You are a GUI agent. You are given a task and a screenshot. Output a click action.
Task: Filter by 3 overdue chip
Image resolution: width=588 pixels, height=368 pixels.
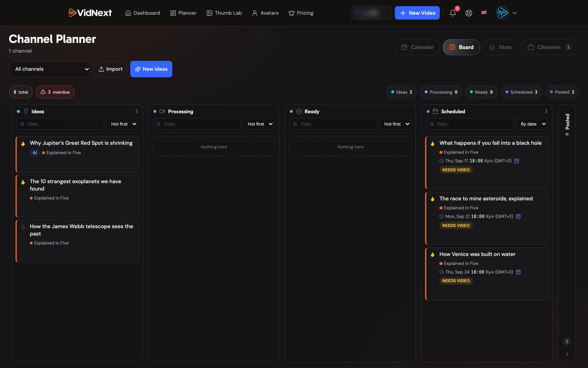coord(55,92)
